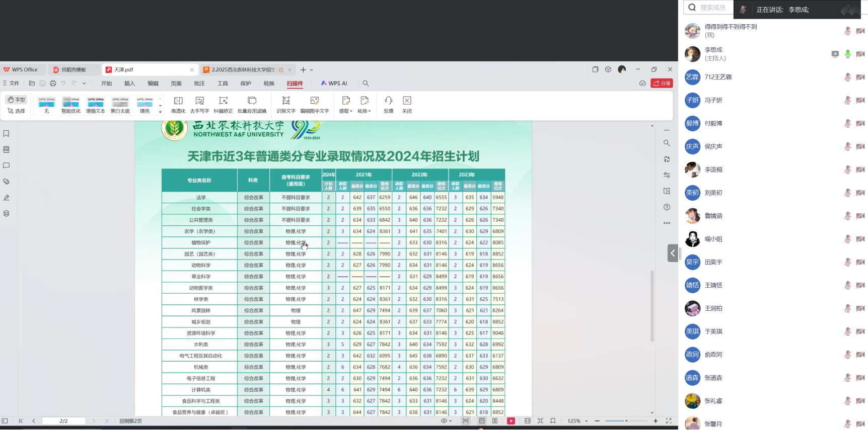Click the zoom slider in the status bar
The width and height of the screenshot is (868, 430).
pos(626,421)
